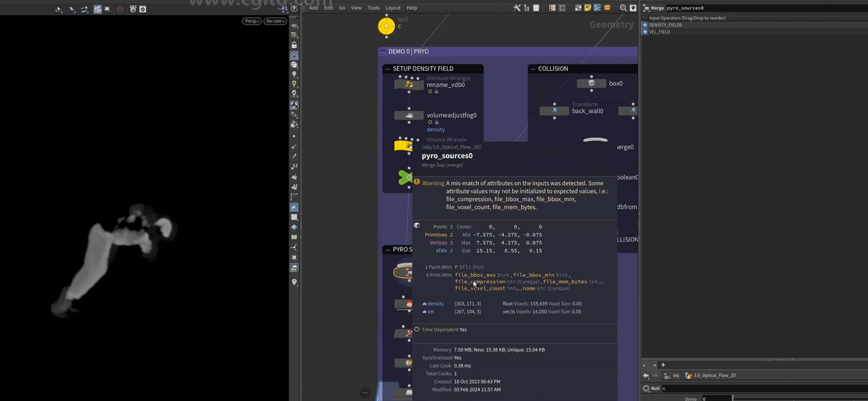868x401 pixels.
Task: Open the Tools menu
Action: tap(373, 8)
